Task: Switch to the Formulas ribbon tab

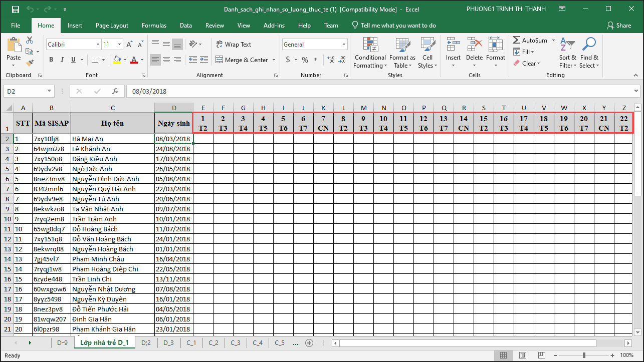Action: [x=154, y=26]
